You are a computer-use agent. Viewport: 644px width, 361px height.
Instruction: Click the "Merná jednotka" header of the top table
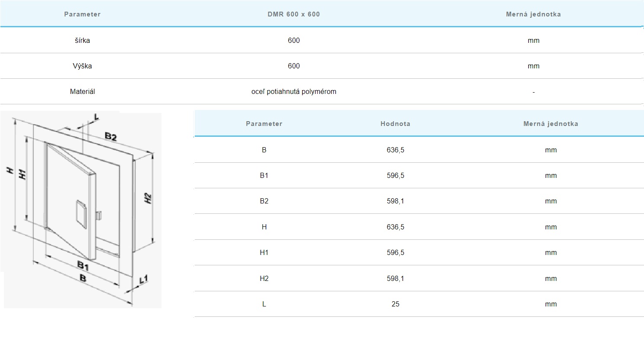533,14
